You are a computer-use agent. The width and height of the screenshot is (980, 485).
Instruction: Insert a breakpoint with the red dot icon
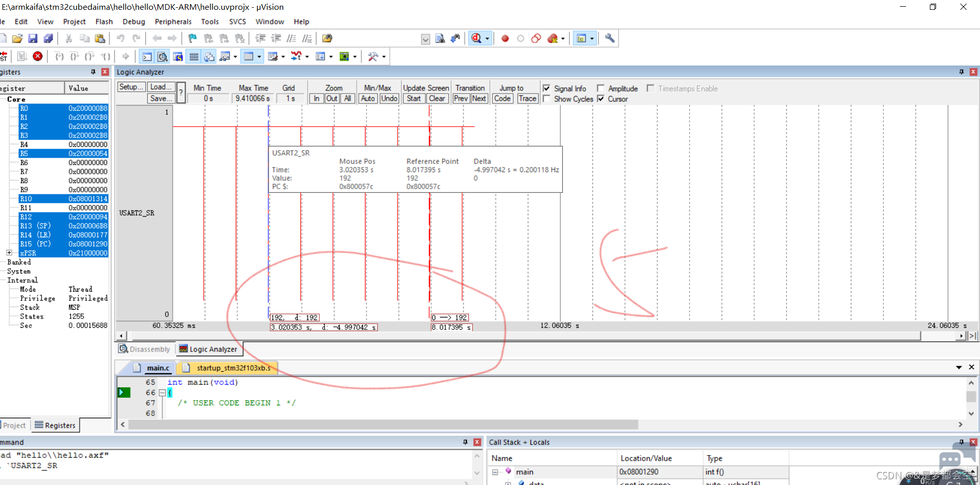coord(505,38)
